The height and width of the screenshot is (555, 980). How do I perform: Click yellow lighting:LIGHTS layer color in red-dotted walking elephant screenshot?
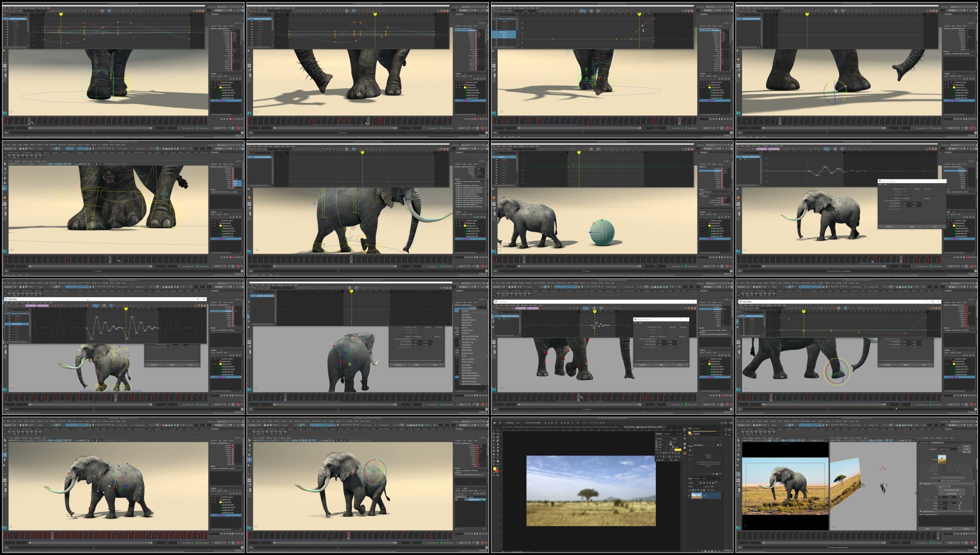[x=220, y=502]
